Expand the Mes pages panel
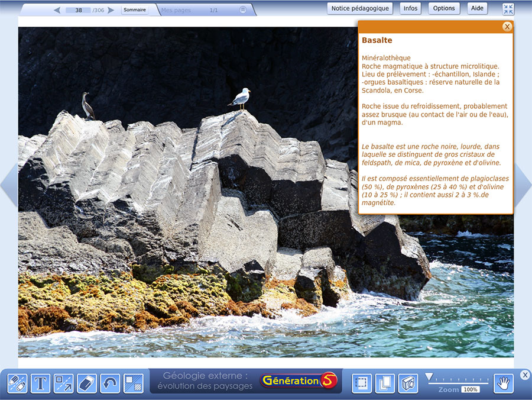Viewport: 532px width, 400px height. point(243,10)
